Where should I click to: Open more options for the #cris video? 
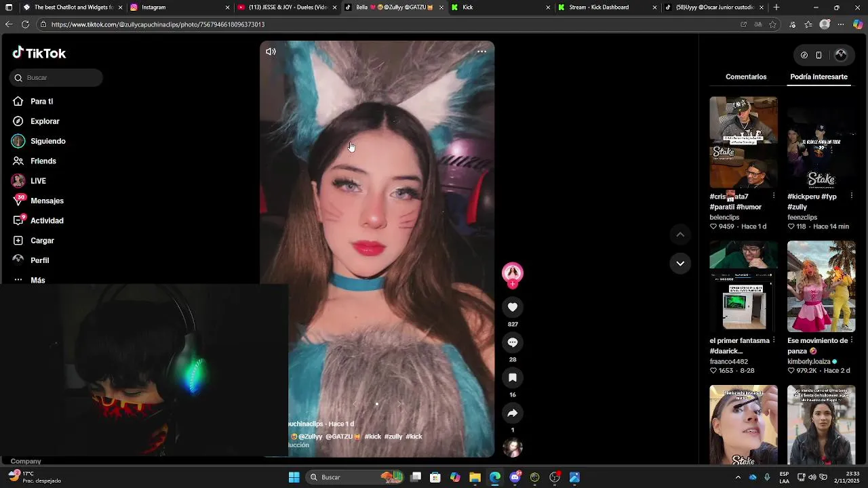[774, 196]
